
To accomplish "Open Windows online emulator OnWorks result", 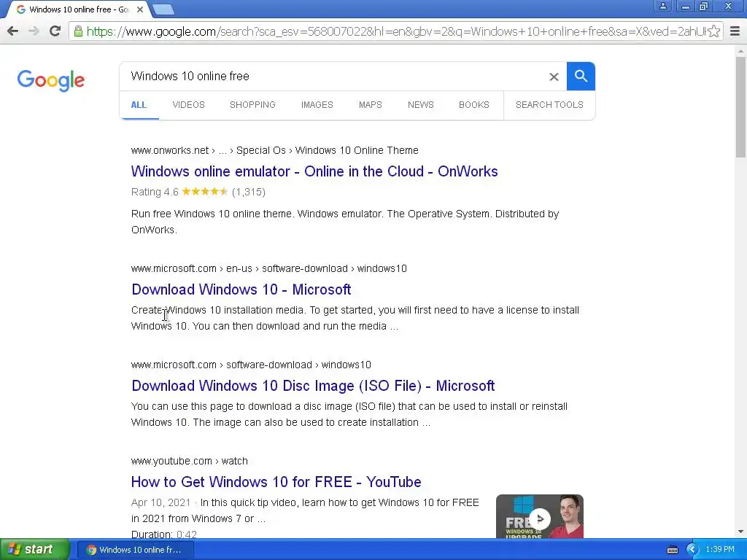I will click(314, 171).
